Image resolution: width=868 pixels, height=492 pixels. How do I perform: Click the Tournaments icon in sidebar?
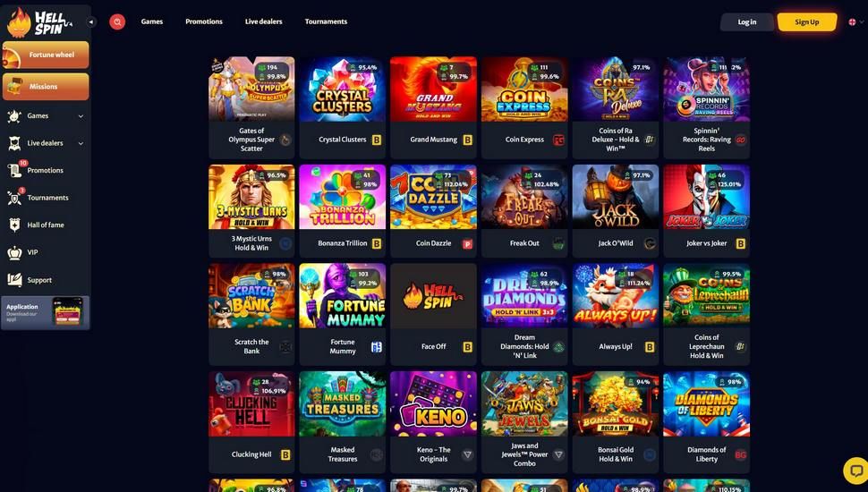click(x=14, y=198)
